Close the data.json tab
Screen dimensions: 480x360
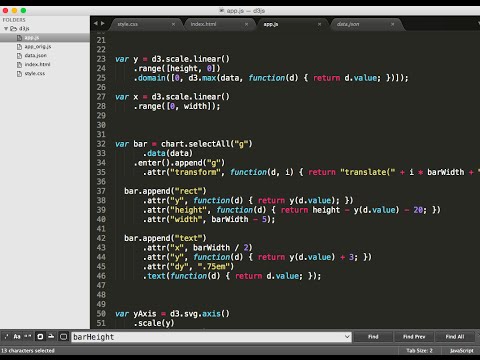[x=393, y=24]
